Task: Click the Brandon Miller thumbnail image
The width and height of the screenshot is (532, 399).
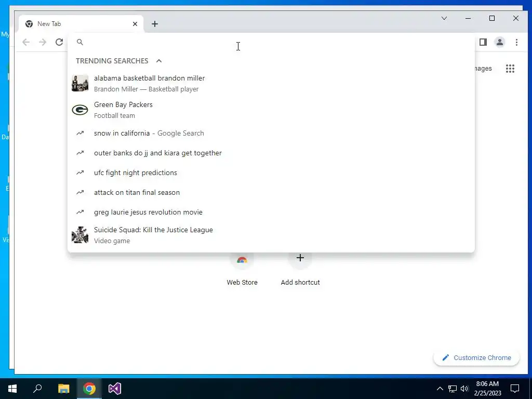Action: point(80,83)
